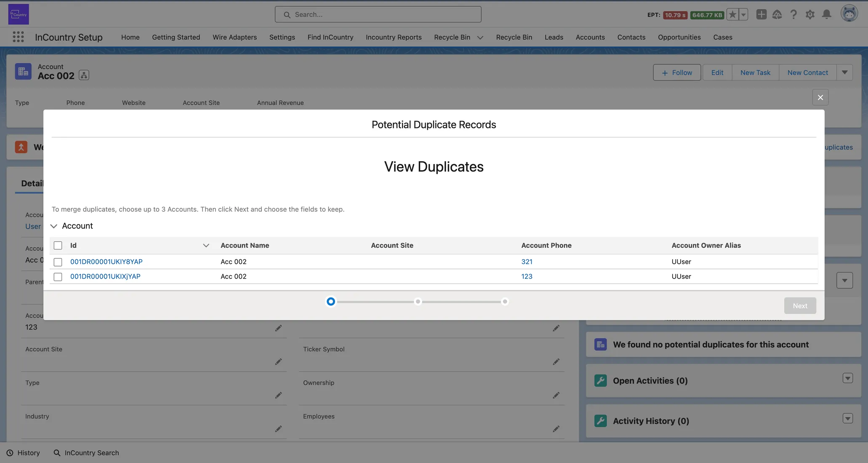Screen dimensions: 868x463
Task: Click the Favorites star icon
Action: pos(732,14)
